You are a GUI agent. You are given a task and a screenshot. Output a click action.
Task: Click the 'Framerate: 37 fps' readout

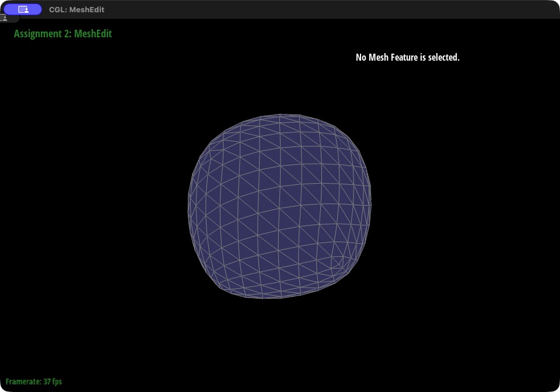click(x=34, y=381)
